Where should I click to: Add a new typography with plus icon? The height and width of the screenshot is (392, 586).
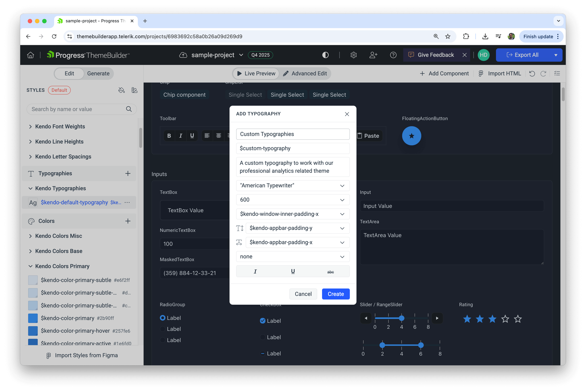(128, 173)
